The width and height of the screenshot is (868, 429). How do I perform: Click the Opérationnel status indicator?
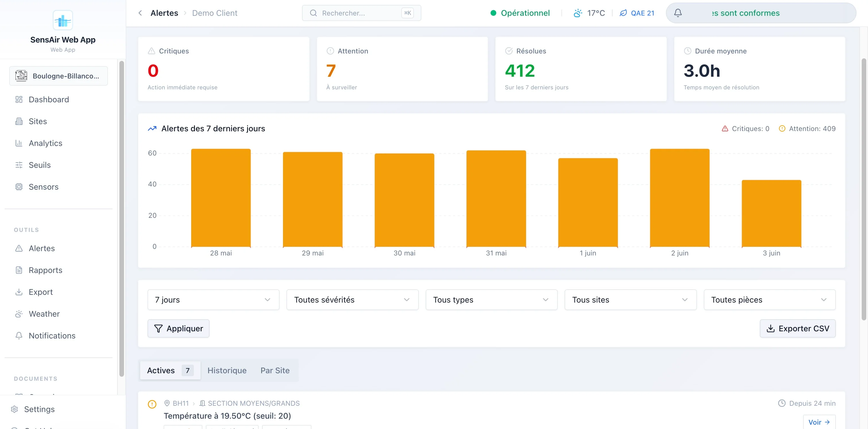(520, 13)
